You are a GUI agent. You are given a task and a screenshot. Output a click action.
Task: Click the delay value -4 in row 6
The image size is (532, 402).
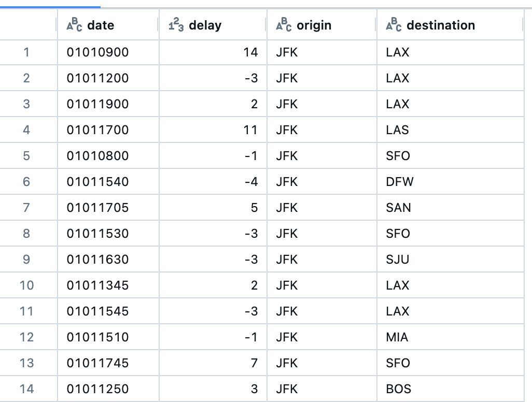pyautogui.click(x=251, y=182)
